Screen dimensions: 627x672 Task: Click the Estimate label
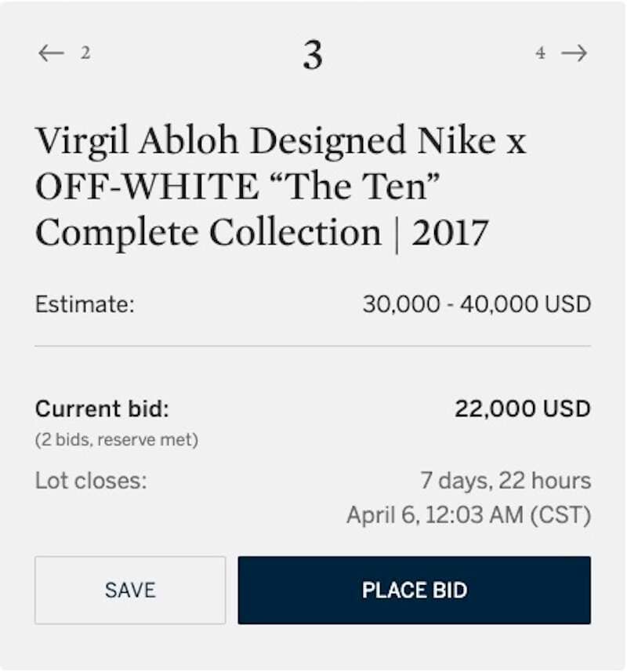(85, 304)
